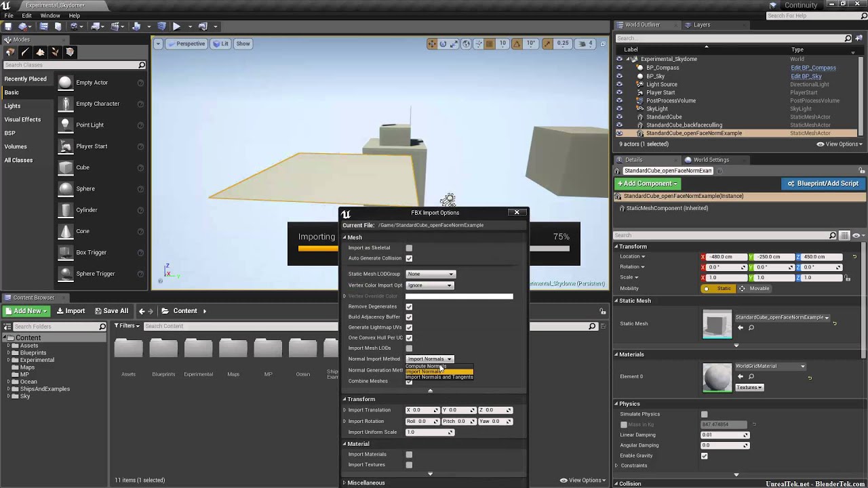The height and width of the screenshot is (488, 868).
Task: Toggle Import Textures checkbox
Action: click(x=409, y=465)
